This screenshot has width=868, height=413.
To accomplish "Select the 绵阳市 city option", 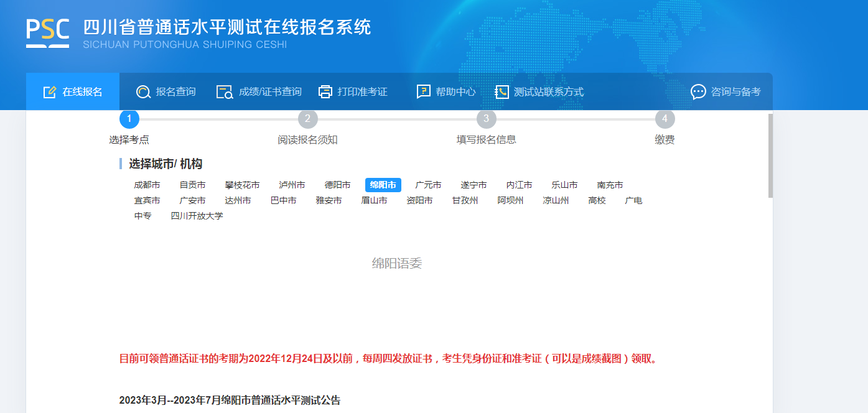I will [x=383, y=185].
